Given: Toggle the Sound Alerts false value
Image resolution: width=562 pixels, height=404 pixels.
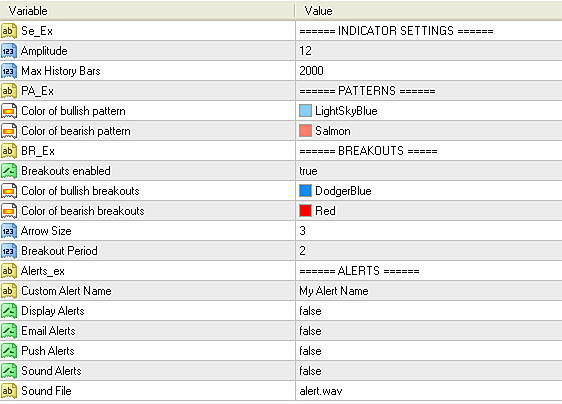Looking at the screenshot, I should (x=429, y=371).
